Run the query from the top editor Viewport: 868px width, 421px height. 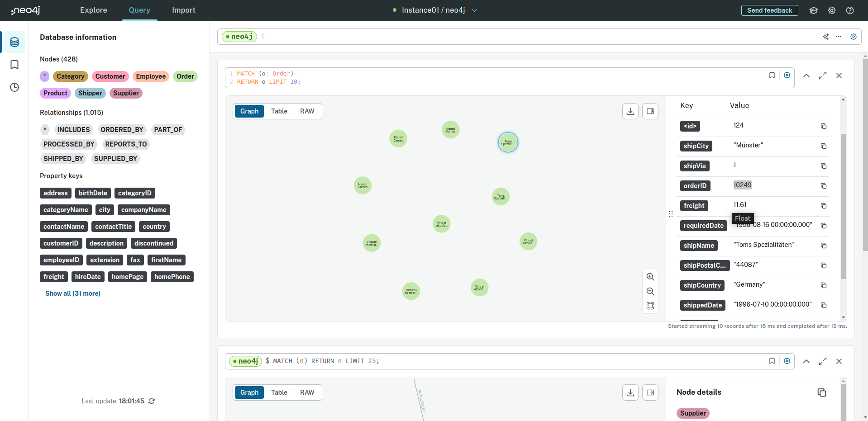pos(854,37)
